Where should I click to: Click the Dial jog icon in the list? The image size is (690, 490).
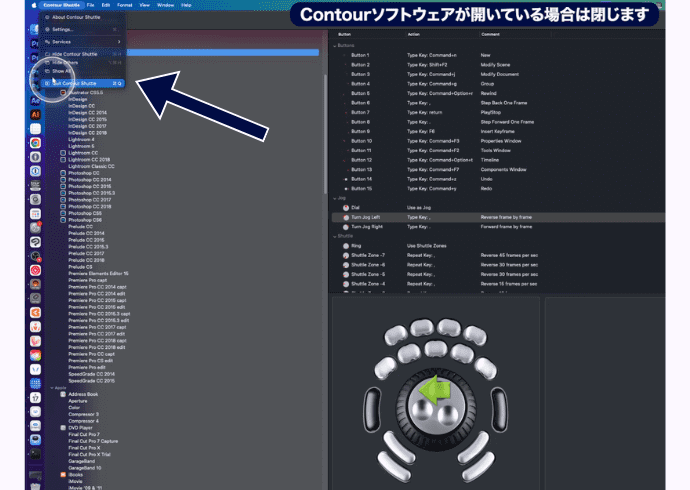pos(346,207)
